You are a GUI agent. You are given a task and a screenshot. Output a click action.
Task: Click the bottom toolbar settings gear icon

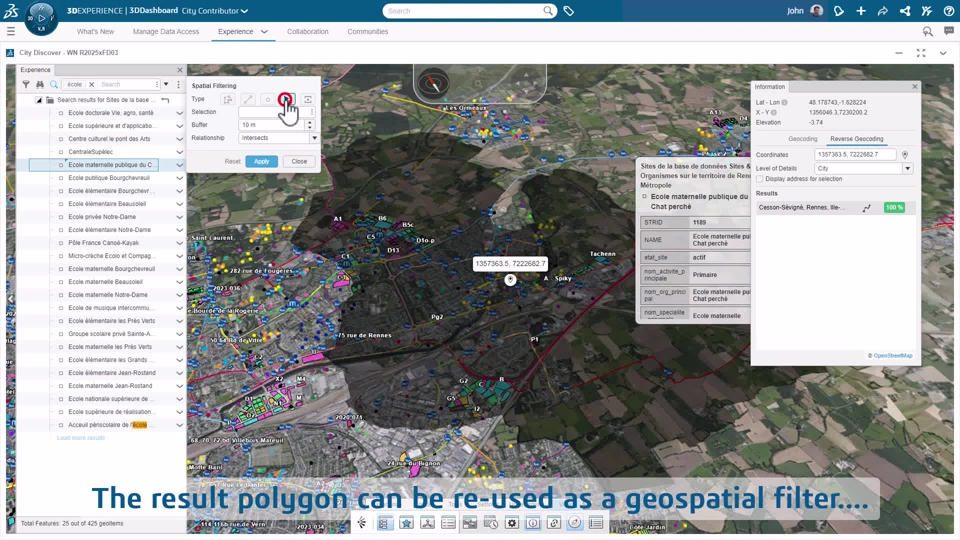tap(512, 523)
